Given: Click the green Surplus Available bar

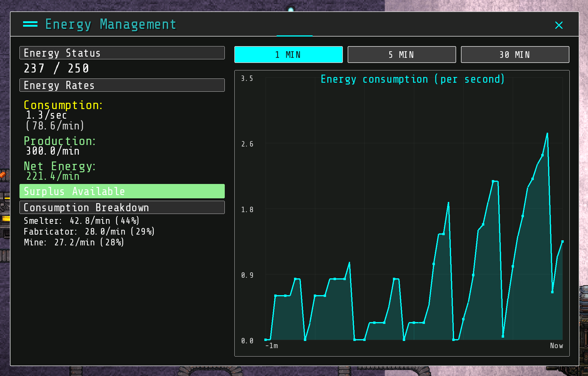Looking at the screenshot, I should (x=122, y=191).
